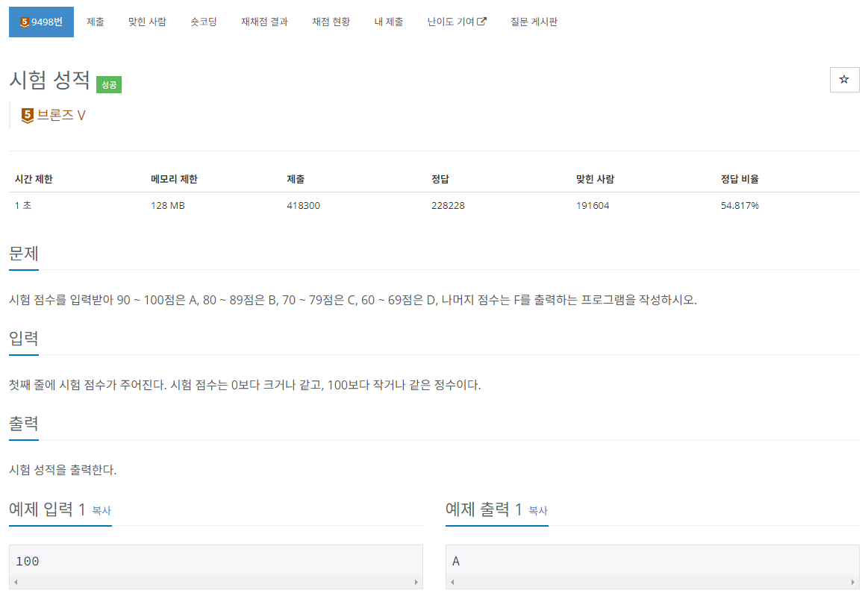Copy example output 1 with 복사
Screen dimensions: 868x596
click(538, 511)
